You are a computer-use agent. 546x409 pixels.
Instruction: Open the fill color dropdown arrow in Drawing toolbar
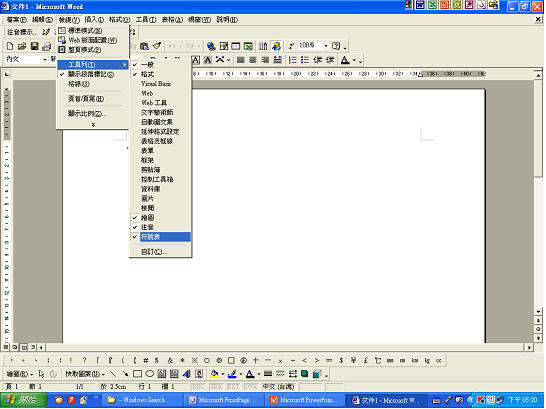tap(223, 374)
